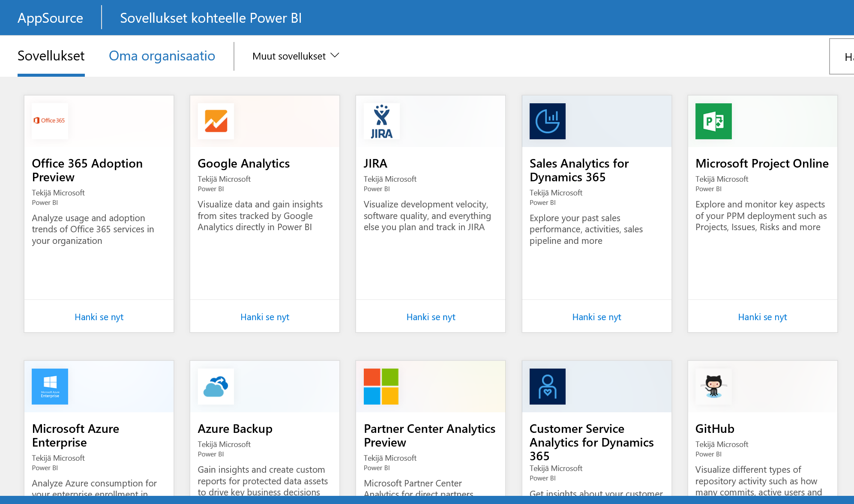Click 'Sovellukset kohteelle Power BI' header text
The height and width of the screenshot is (504, 854).
211,18
